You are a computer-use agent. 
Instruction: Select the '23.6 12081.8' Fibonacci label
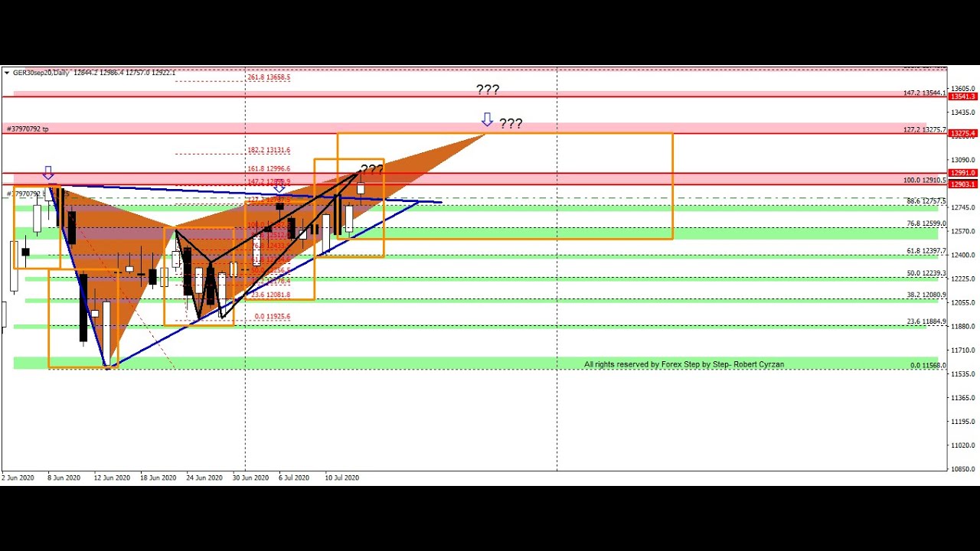tap(270, 294)
